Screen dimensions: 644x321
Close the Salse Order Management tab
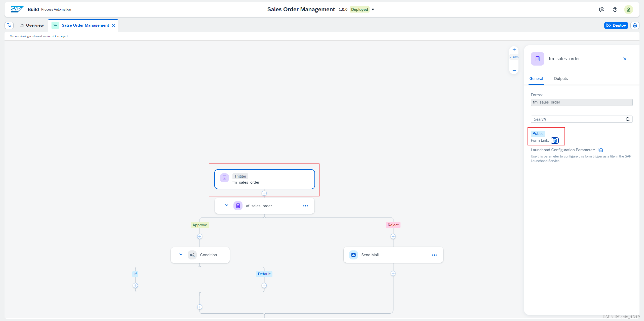pyautogui.click(x=113, y=25)
